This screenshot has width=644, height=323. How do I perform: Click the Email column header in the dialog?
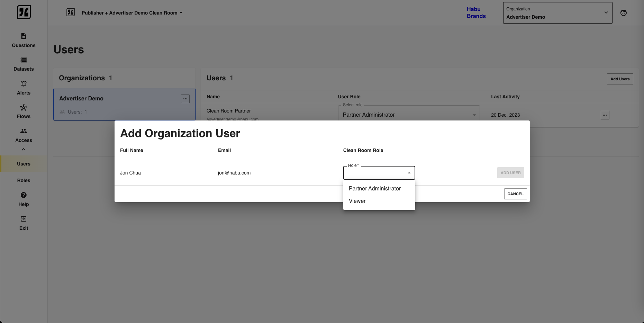click(224, 150)
